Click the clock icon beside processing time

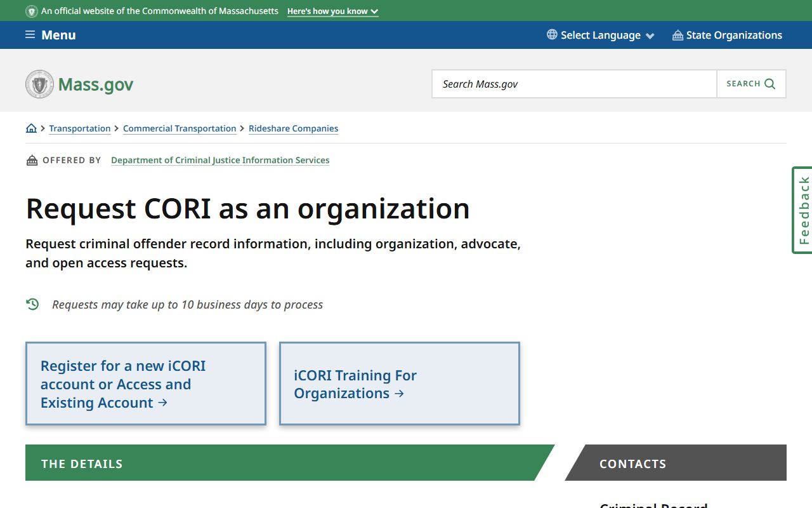pyautogui.click(x=32, y=304)
